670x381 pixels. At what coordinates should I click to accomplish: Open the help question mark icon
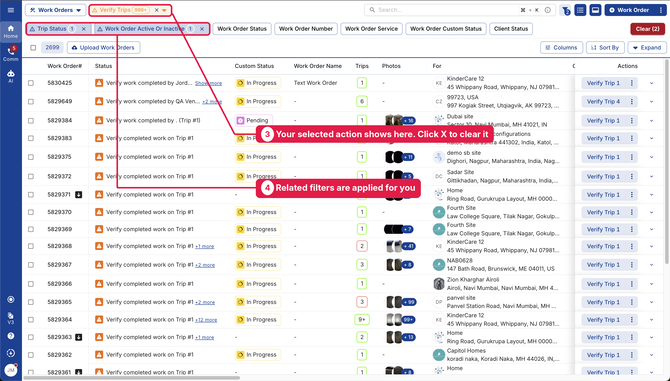[11, 336]
